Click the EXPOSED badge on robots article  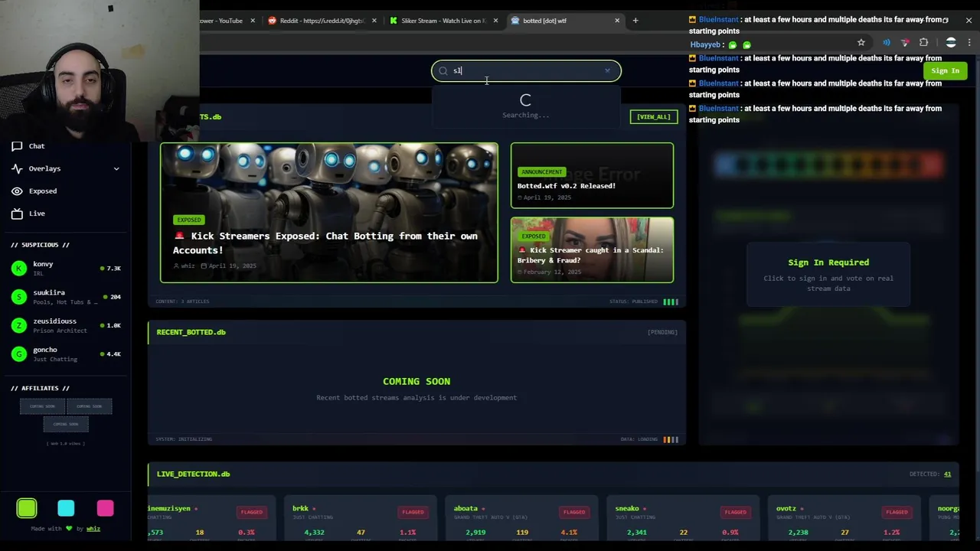189,220
